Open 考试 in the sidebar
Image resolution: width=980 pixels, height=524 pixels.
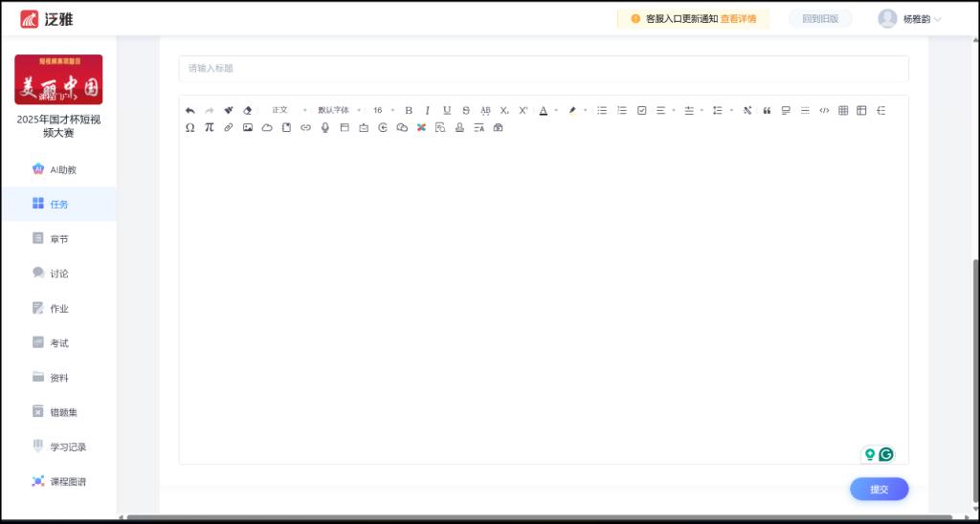pos(58,343)
